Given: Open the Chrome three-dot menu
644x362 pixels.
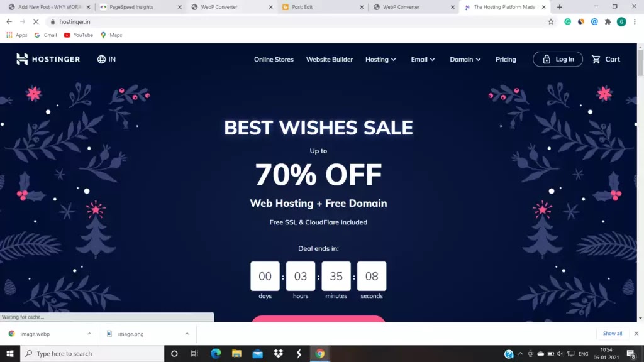Looking at the screenshot, I should click(635, 22).
